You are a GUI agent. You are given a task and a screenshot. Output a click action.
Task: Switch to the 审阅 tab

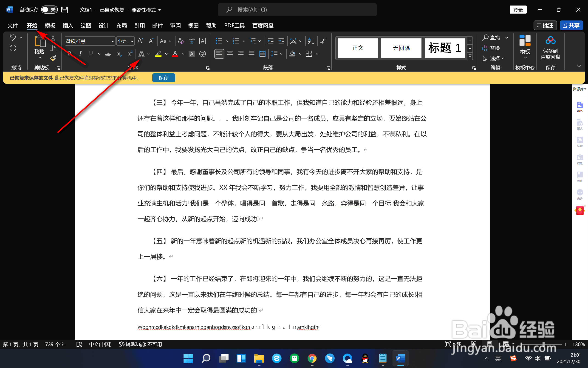tap(175, 26)
